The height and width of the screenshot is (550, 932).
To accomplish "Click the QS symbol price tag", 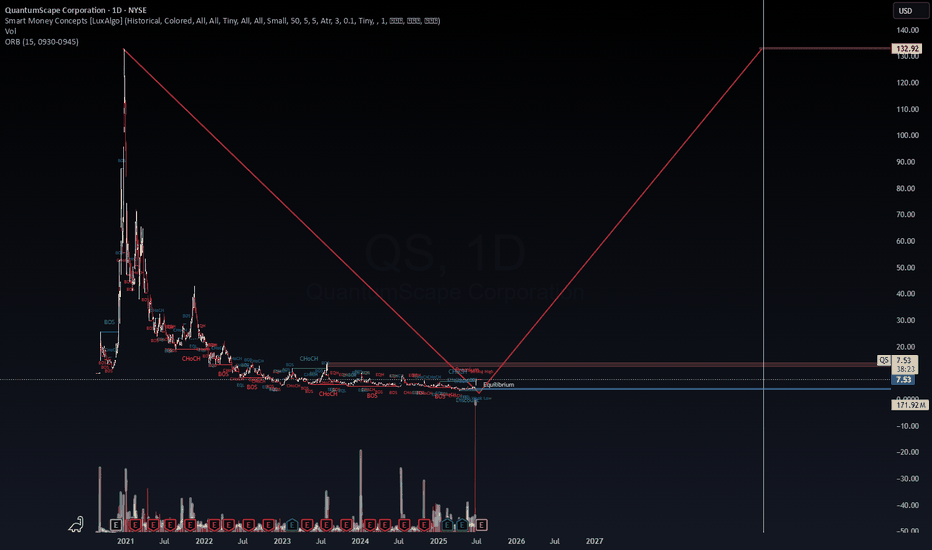I will [884, 360].
